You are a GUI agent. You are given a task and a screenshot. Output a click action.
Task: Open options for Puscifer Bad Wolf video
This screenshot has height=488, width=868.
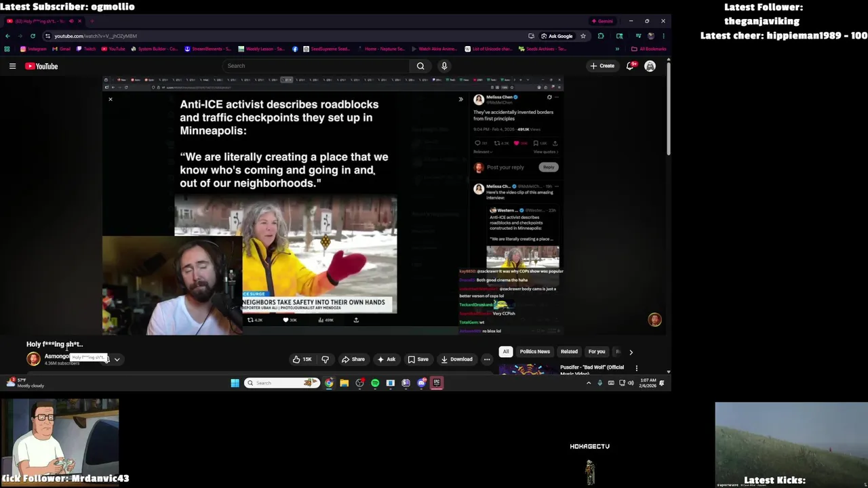[636, 368]
